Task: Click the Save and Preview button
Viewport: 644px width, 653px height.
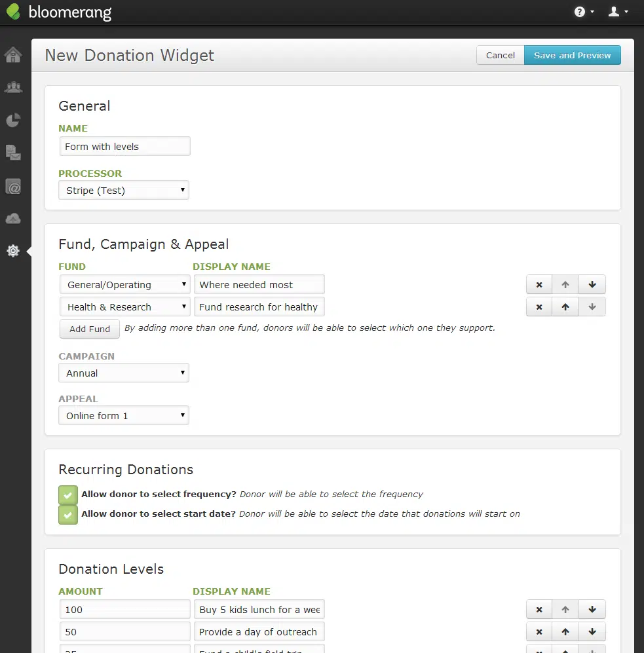Action: click(572, 55)
